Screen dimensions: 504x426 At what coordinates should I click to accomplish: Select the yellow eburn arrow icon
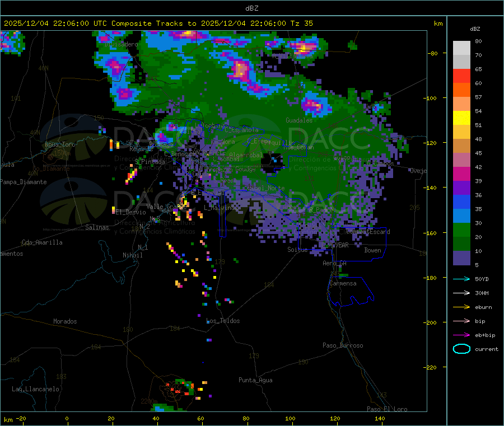click(461, 307)
